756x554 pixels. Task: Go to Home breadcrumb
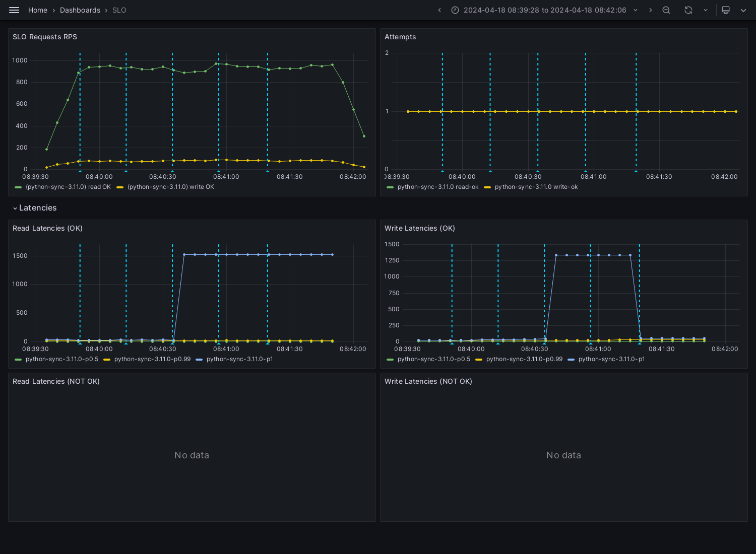point(38,10)
